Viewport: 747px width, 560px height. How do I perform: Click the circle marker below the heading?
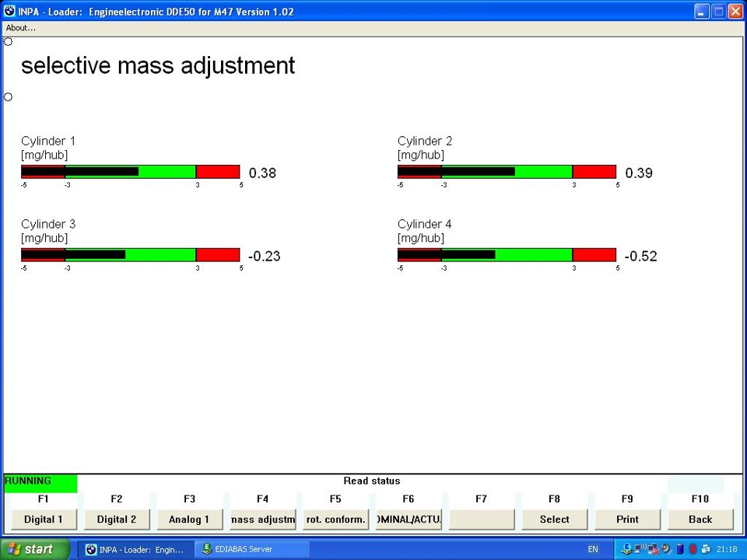pyautogui.click(x=8, y=97)
